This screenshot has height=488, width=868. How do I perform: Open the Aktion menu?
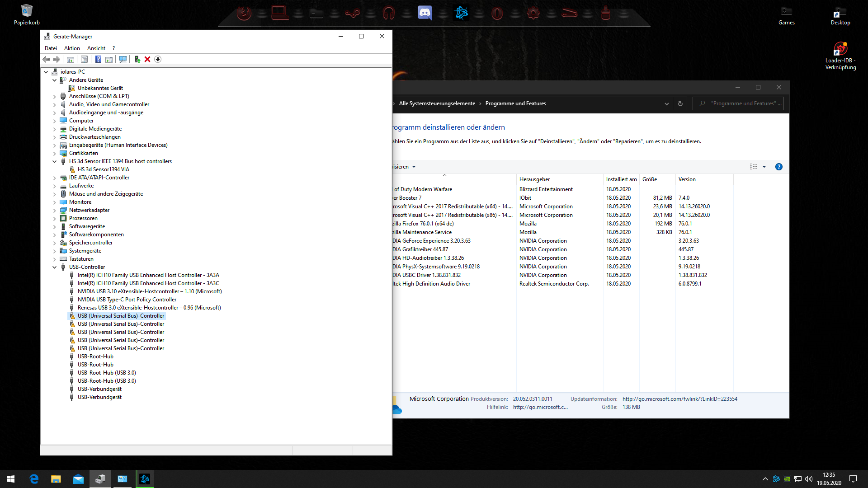click(x=72, y=48)
